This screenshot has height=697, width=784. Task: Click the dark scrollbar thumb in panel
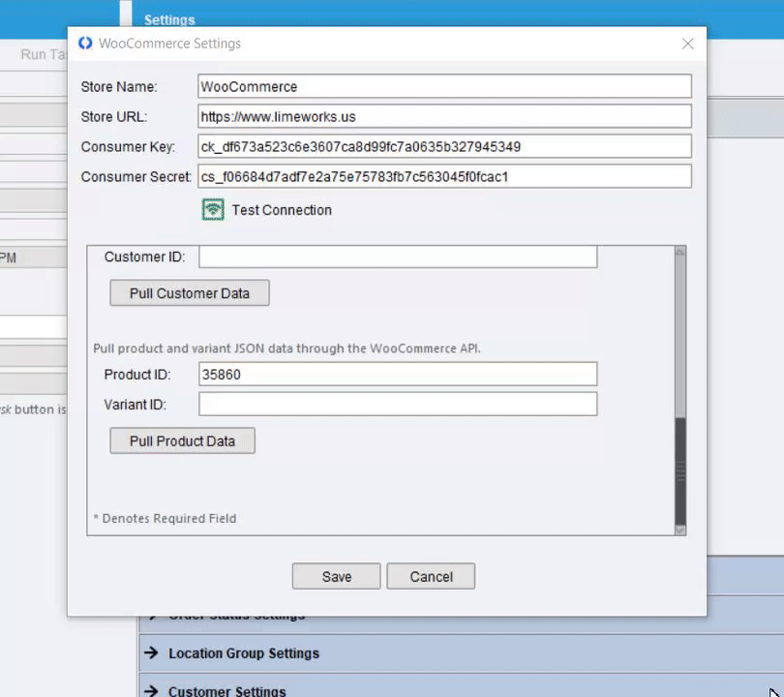click(680, 471)
